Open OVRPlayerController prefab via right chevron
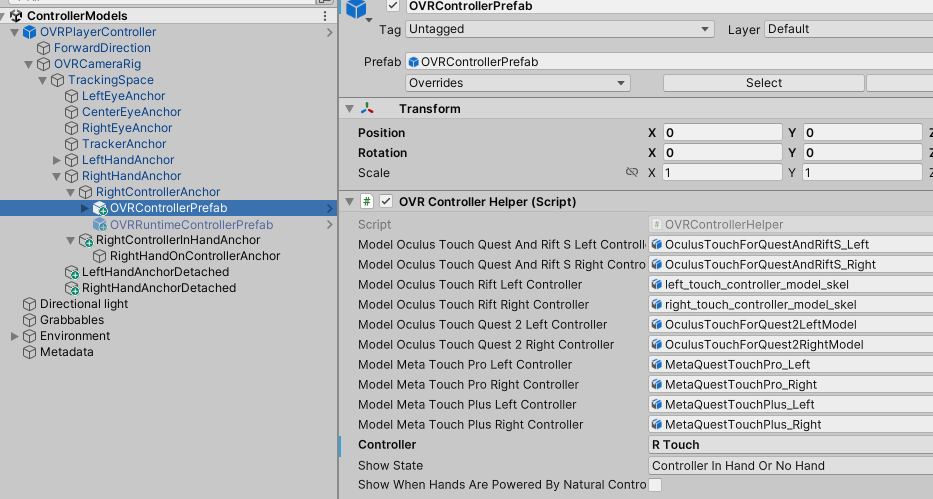 tap(330, 32)
